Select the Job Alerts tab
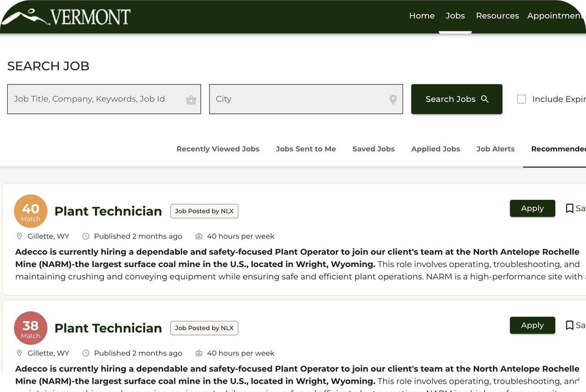This screenshot has height=392, width=586. 495,149
